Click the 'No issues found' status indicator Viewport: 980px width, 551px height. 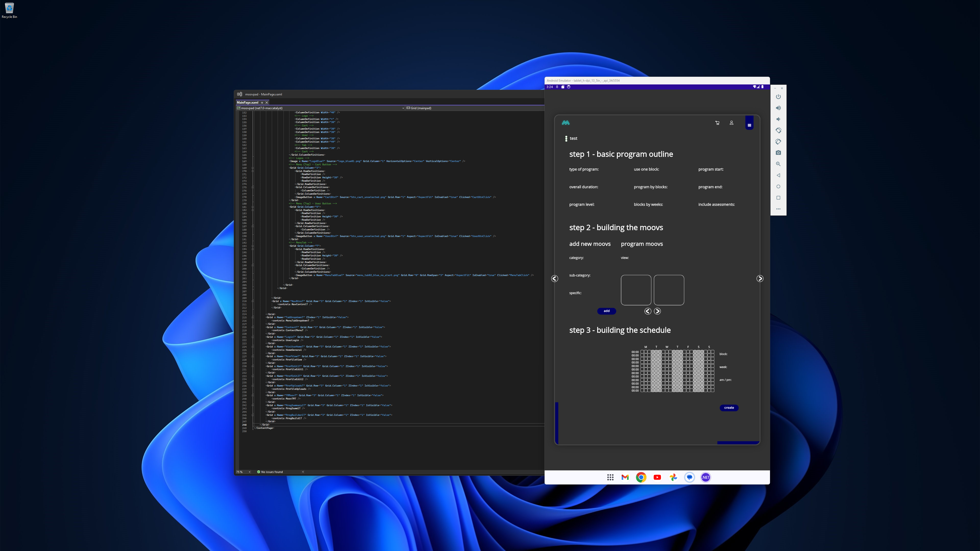[x=270, y=472]
